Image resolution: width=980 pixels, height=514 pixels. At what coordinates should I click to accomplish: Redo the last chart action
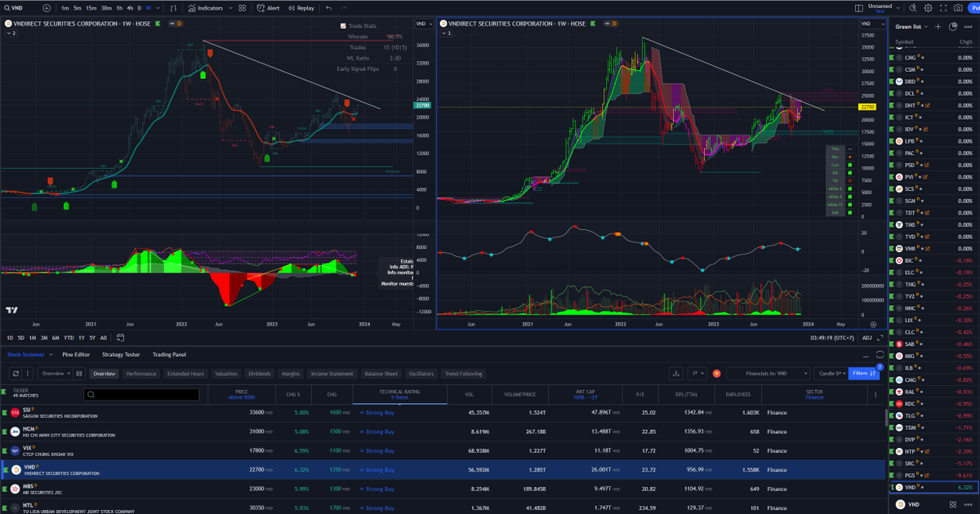(x=344, y=7)
